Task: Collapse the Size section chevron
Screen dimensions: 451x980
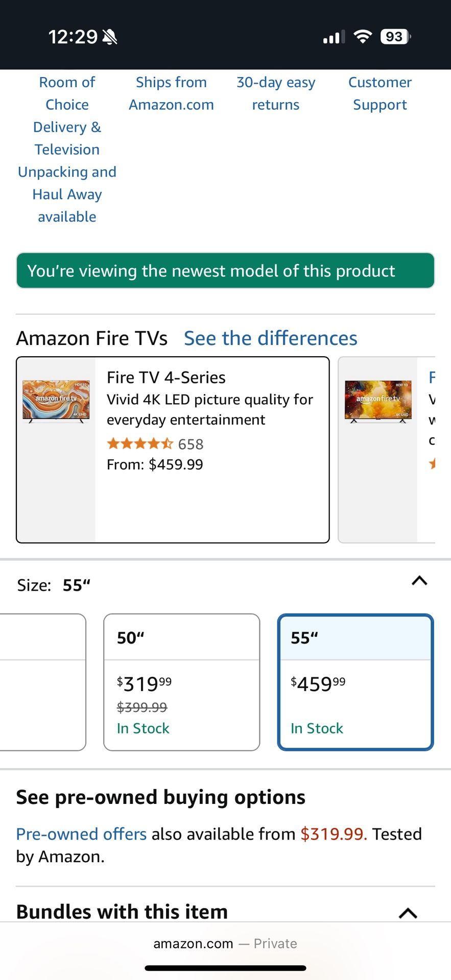Action: click(x=419, y=581)
